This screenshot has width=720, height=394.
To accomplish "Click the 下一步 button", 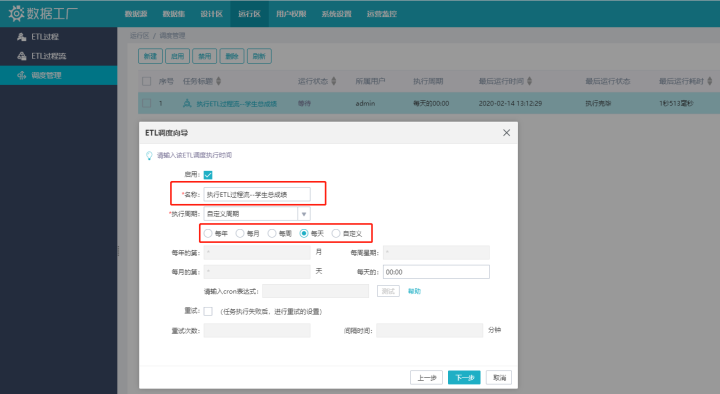I will (x=464, y=377).
